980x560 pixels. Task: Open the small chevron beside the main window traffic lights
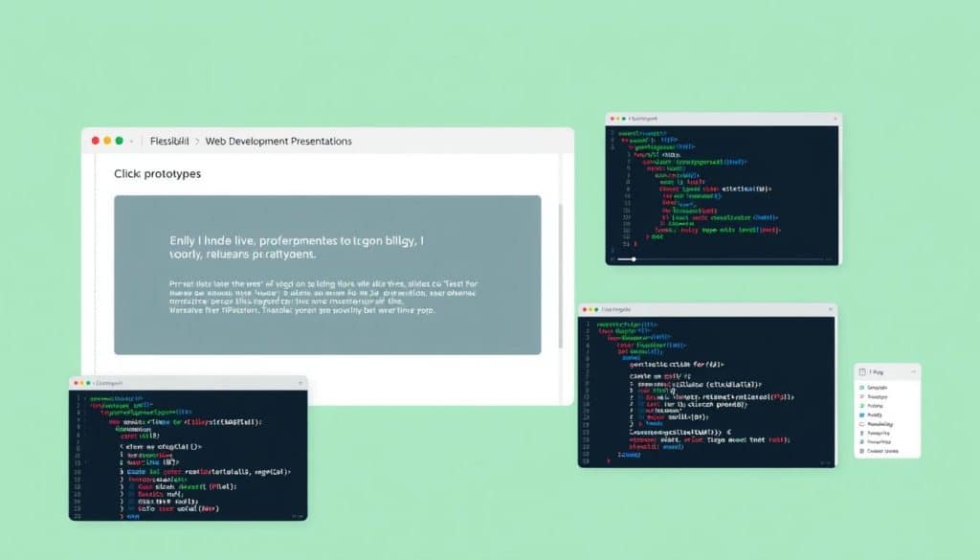click(x=131, y=142)
